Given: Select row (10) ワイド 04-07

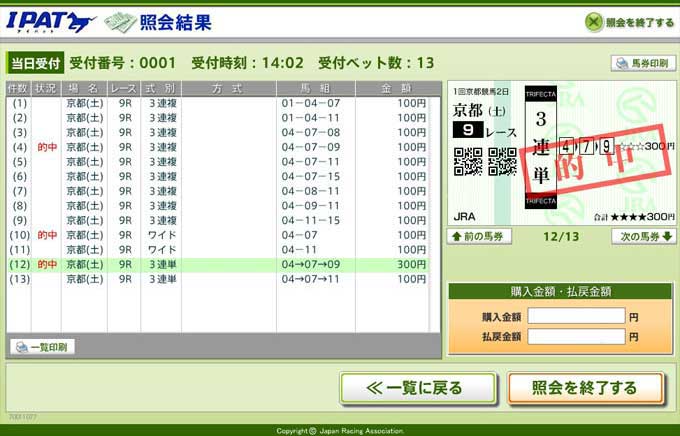Looking at the screenshot, I should 220,235.
